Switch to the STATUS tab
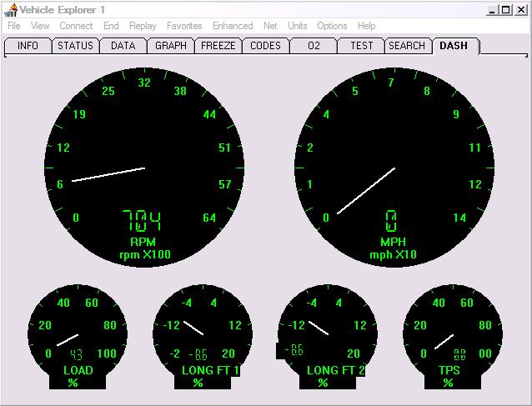Image resolution: width=532 pixels, height=406 pixels. click(75, 46)
